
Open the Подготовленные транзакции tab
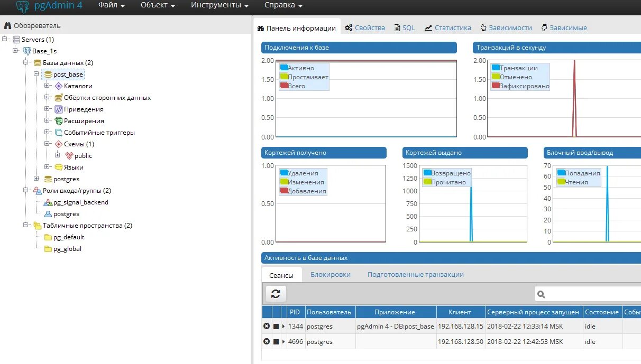pyautogui.click(x=416, y=275)
